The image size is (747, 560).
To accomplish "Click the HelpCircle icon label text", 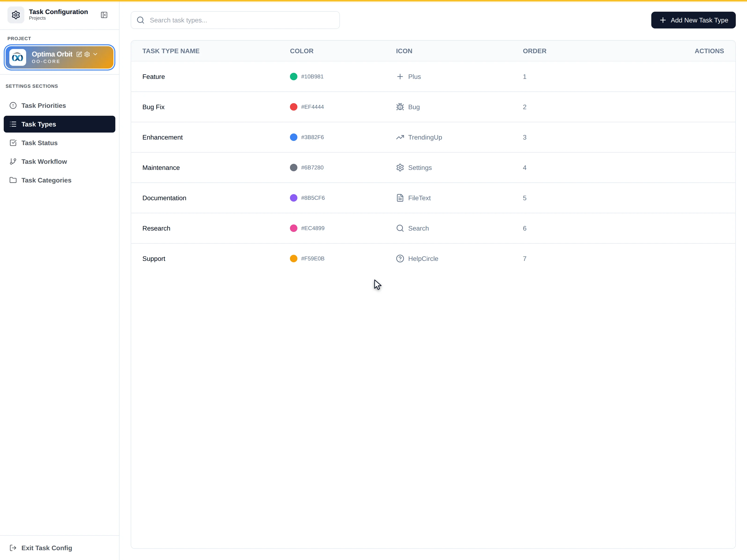I will (x=423, y=259).
